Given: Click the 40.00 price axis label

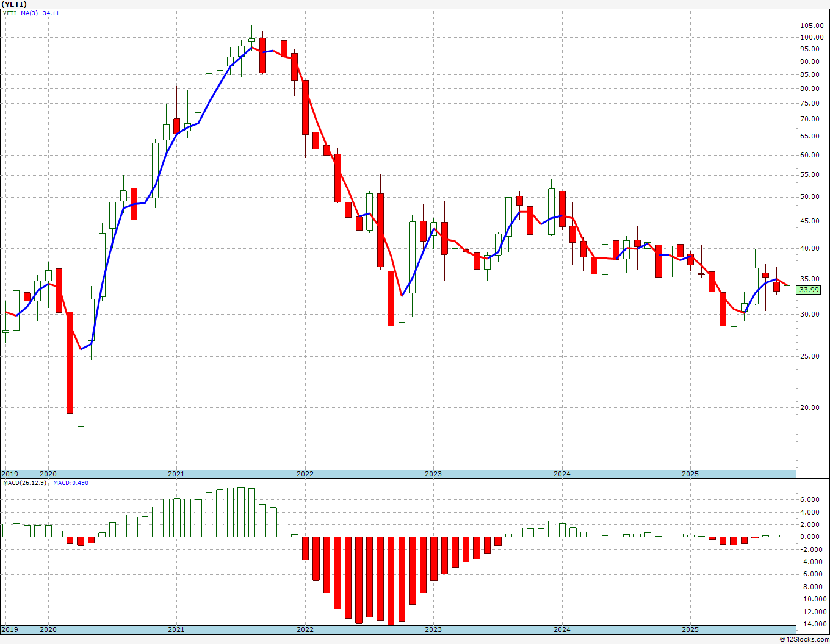Looking at the screenshot, I should 811,249.
